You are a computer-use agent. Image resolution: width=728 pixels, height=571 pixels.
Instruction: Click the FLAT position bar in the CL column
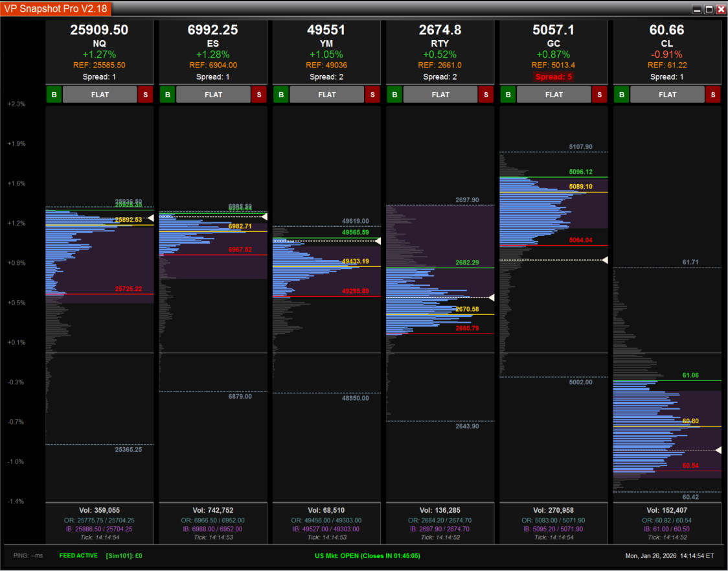pos(667,94)
